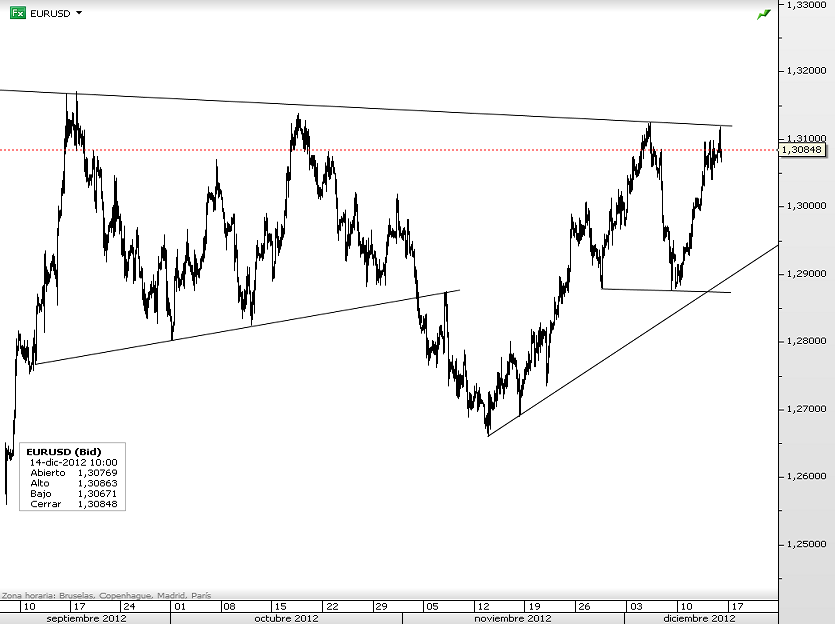The height and width of the screenshot is (624, 835).
Task: Click the current price tag 1,30848
Action: coord(802,150)
